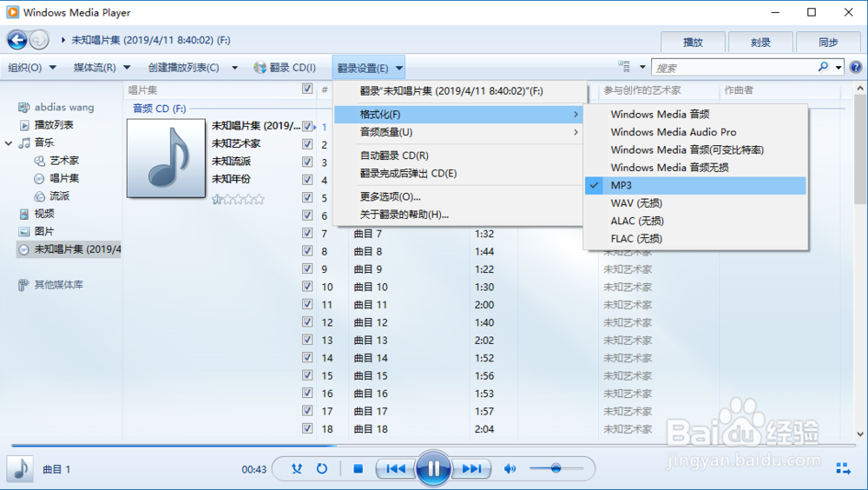Uncheck track 14 checkbox
This screenshot has height=490, width=868.
click(307, 357)
